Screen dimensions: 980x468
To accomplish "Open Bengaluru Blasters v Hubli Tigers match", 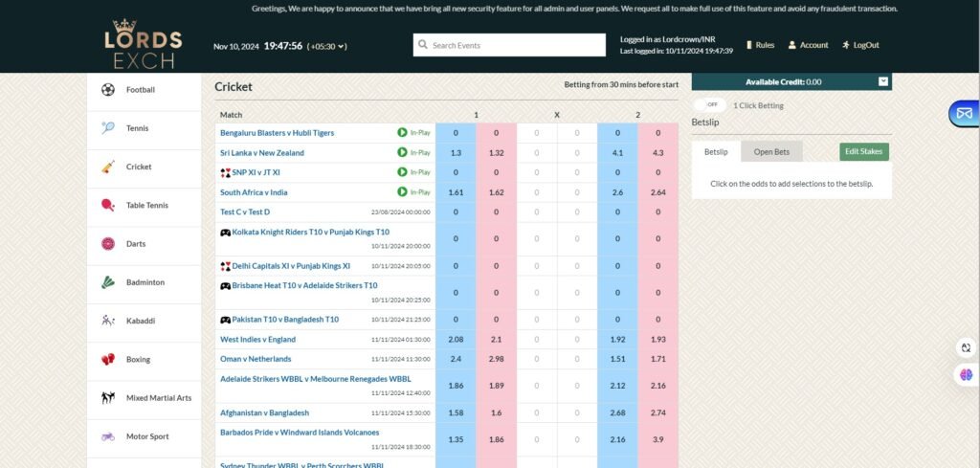I will tap(277, 133).
